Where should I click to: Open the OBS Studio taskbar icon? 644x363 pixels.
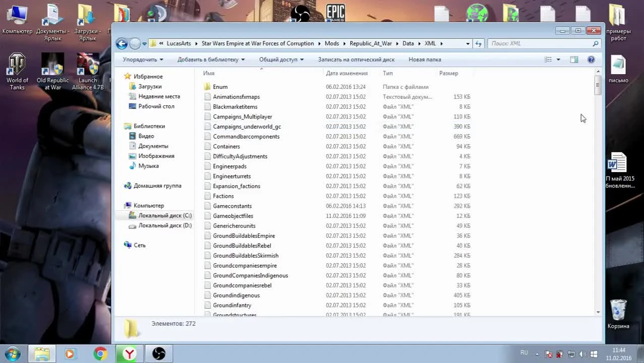(159, 354)
